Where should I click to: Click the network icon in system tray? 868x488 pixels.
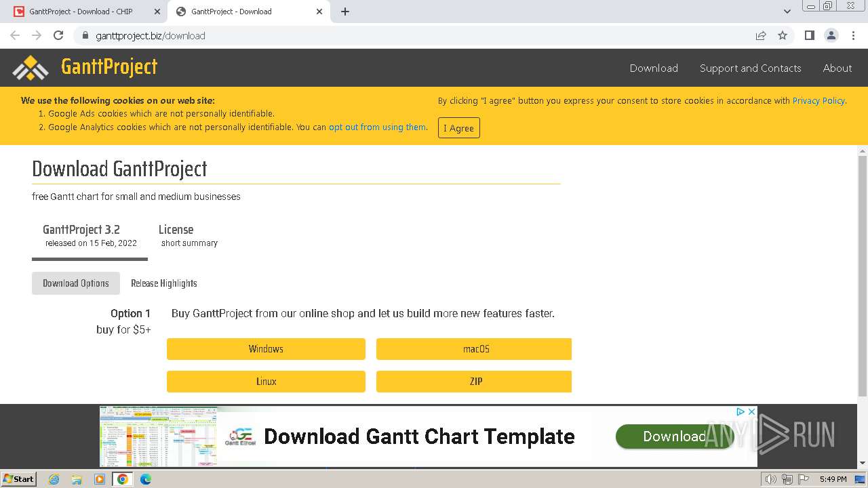point(787,479)
